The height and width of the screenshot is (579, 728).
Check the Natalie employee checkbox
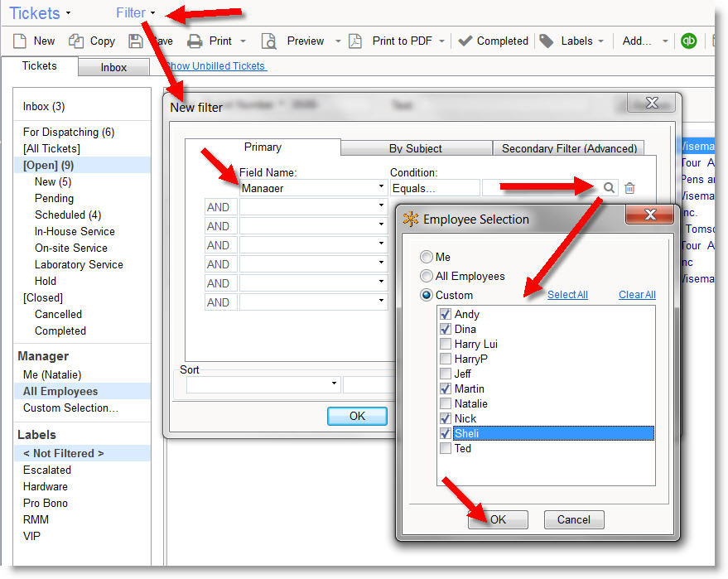coord(446,403)
